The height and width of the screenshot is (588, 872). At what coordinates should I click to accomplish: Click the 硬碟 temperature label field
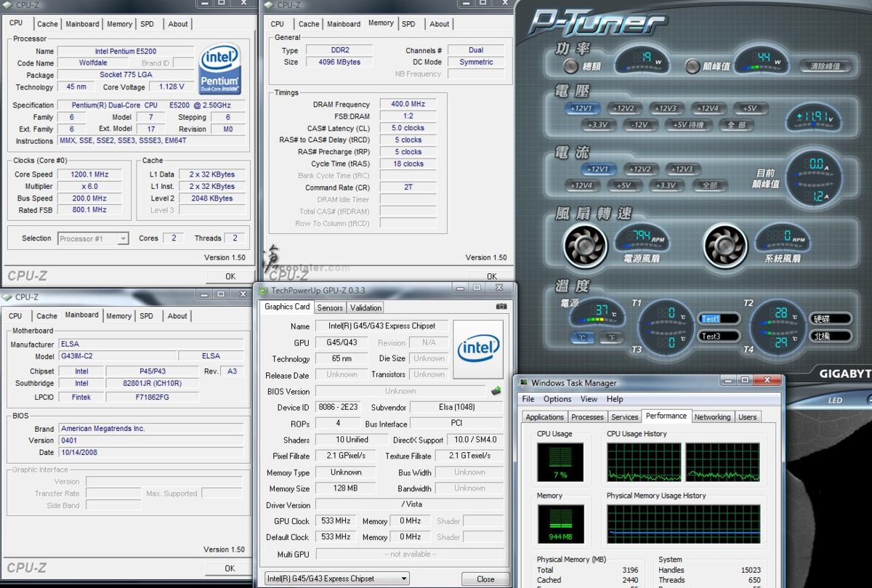click(x=831, y=319)
